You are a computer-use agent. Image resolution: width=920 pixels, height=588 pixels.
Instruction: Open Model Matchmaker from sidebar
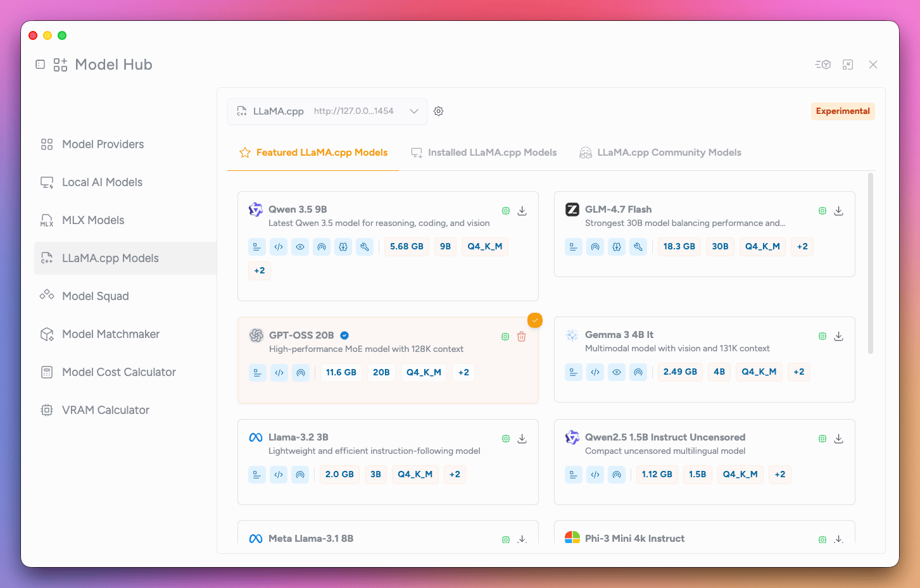(x=110, y=334)
